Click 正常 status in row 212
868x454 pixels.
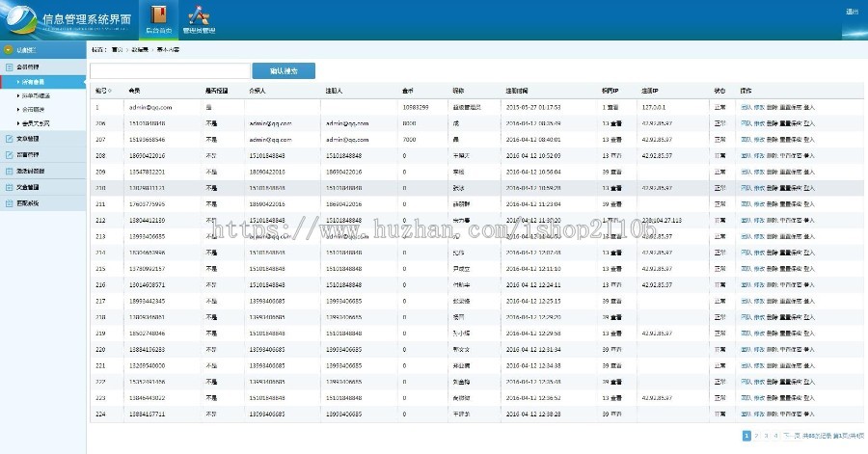(719, 220)
